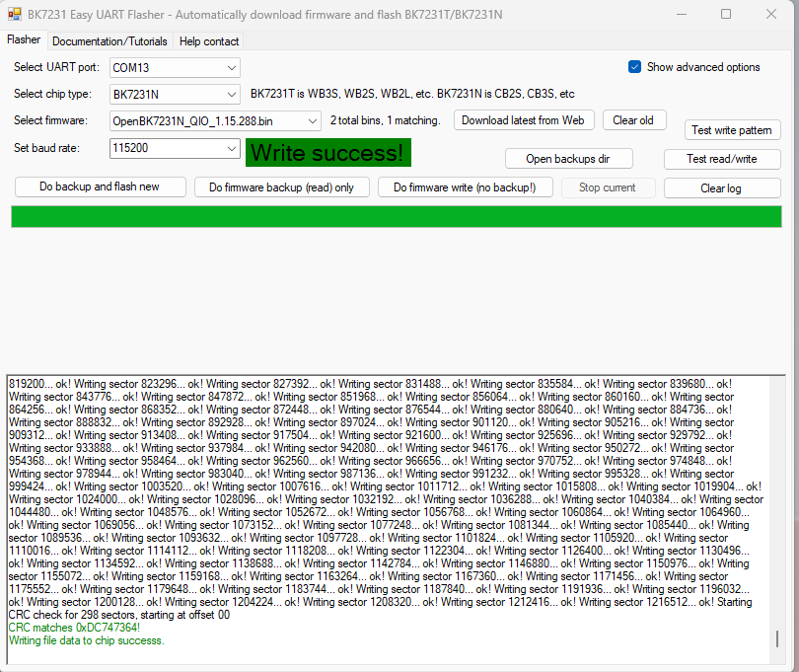Click Do firmware write (no backup!)
The height and width of the screenshot is (672, 799).
pos(465,187)
